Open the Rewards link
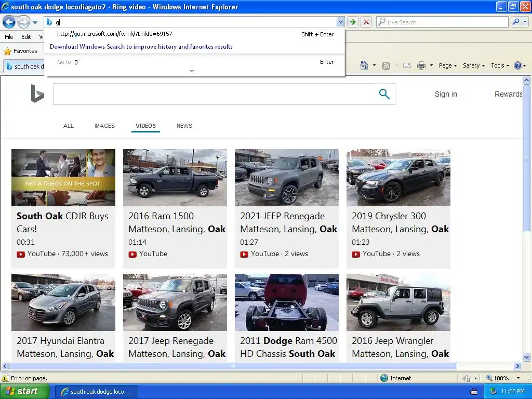Viewport: 532px width, 399px height. pyautogui.click(x=508, y=94)
